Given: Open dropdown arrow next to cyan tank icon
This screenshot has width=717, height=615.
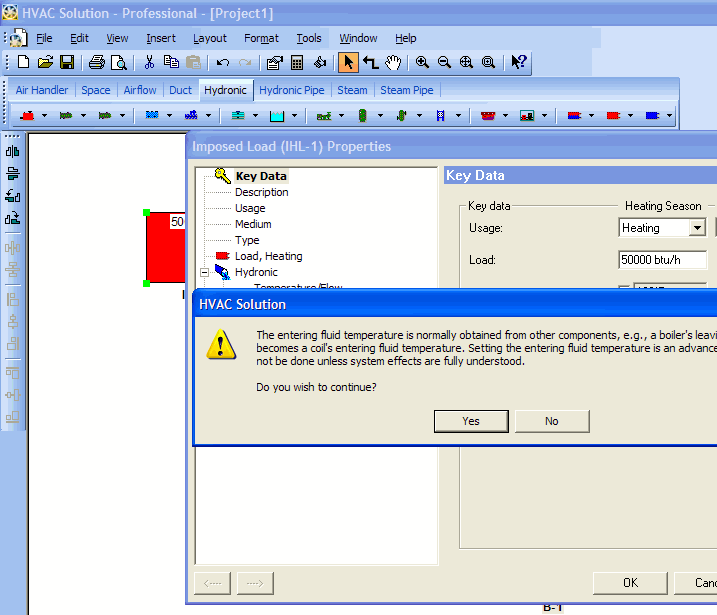Looking at the screenshot, I should (x=294, y=116).
